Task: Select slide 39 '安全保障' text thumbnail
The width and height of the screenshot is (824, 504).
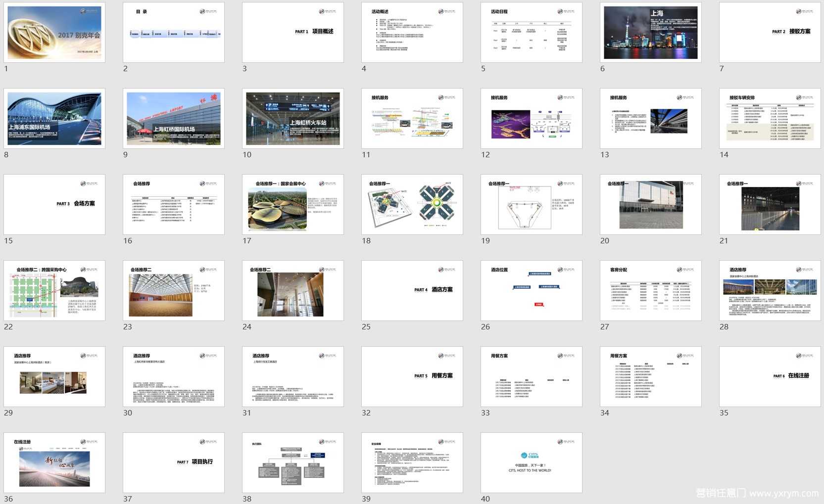Action: pos(412,462)
